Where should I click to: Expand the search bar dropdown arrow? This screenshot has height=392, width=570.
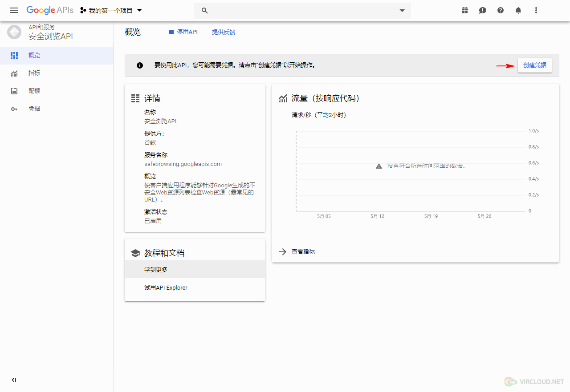[x=402, y=10]
